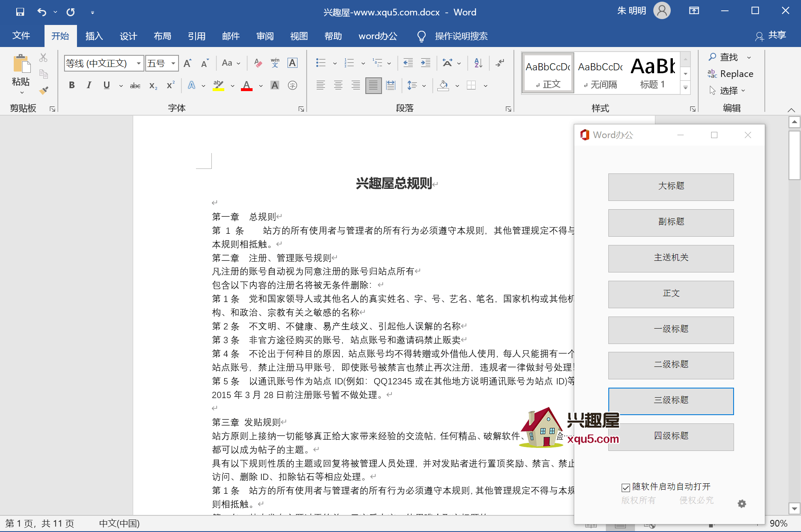801x532 pixels.
Task: Click the Paste clipboard icon
Action: coord(21,64)
